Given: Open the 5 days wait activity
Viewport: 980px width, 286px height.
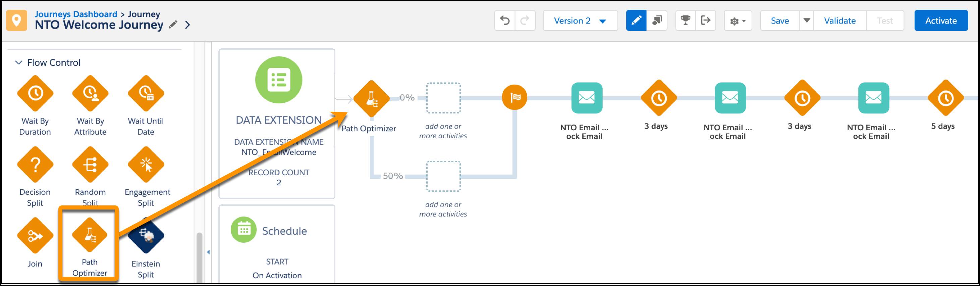Looking at the screenshot, I should click(x=945, y=98).
